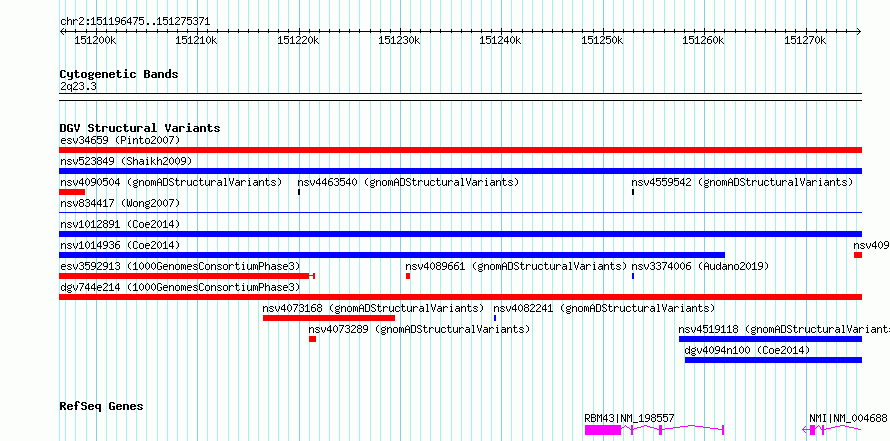This screenshot has width=890, height=441.
Task: Click the small blue nsv4082241 marker
Action: click(x=495, y=318)
